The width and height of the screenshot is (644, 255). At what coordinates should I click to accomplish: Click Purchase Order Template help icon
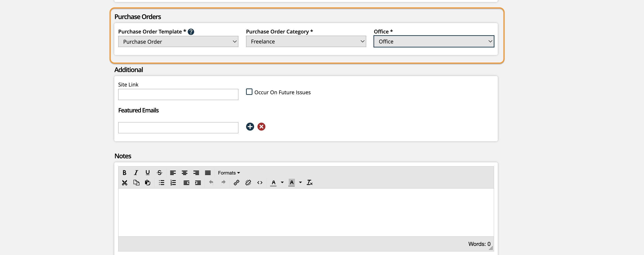(191, 32)
